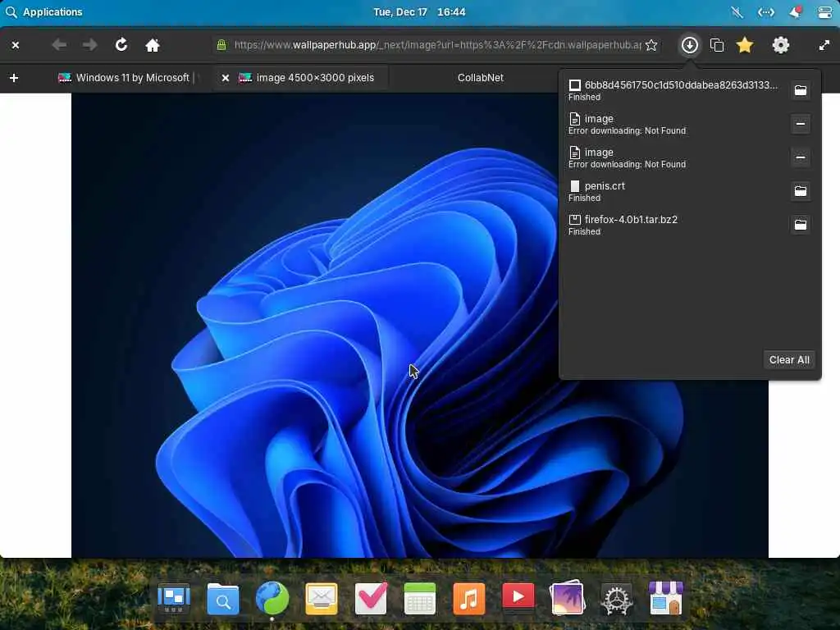Click the green lock security icon
The image size is (840, 630).
(221, 45)
